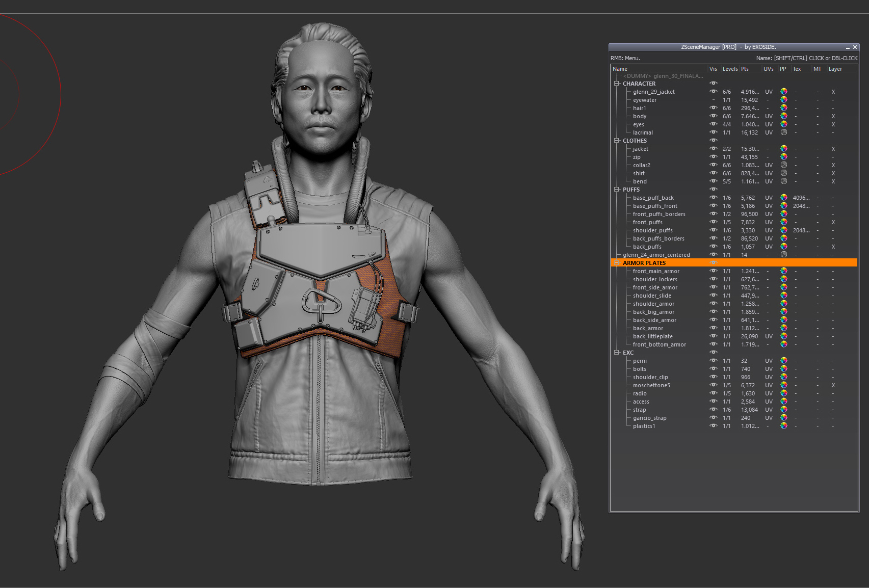Click polypaint icon of radio row
The height and width of the screenshot is (588, 869).
pyautogui.click(x=784, y=393)
